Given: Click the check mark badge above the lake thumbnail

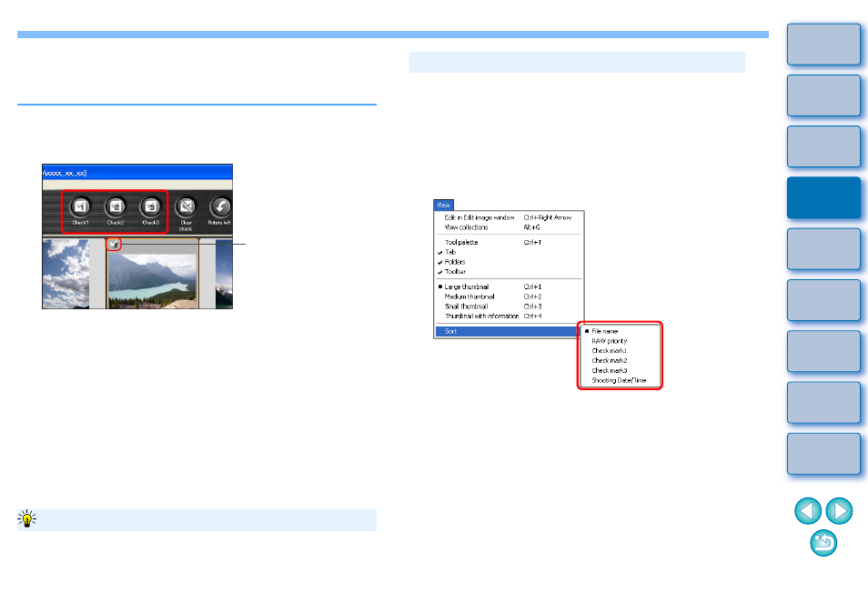Looking at the screenshot, I should 114,244.
